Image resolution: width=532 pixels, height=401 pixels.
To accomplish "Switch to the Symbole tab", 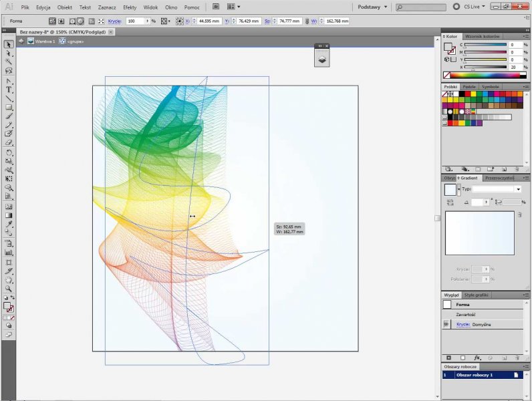I will [490, 86].
